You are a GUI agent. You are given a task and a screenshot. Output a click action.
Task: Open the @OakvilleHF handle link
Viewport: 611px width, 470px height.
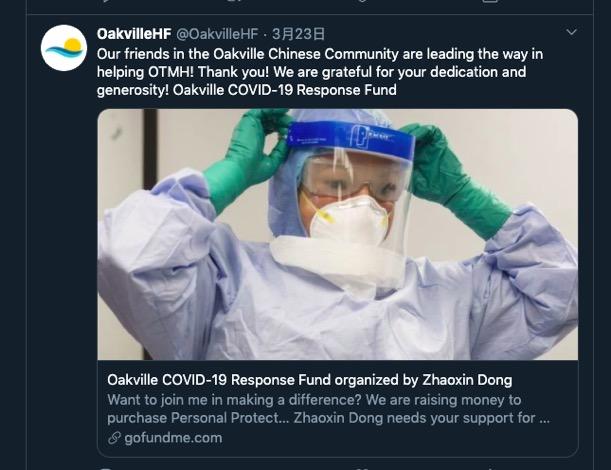pyautogui.click(x=217, y=34)
